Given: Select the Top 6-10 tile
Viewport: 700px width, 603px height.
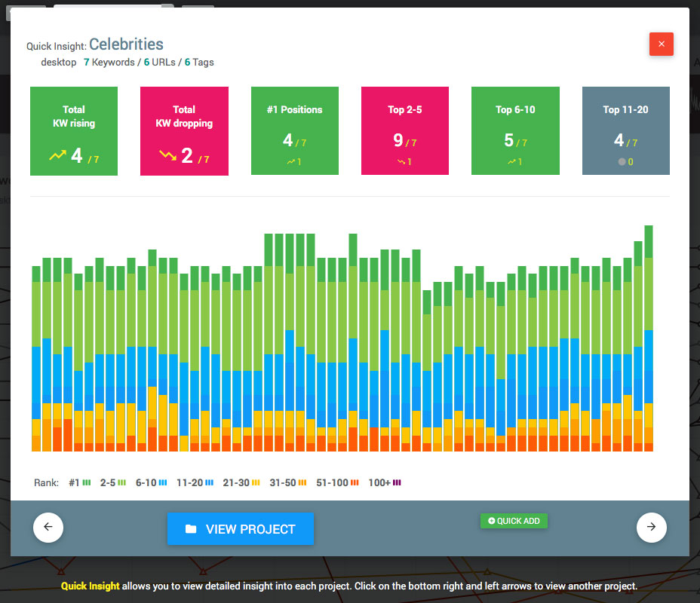Looking at the screenshot, I should coord(515,131).
